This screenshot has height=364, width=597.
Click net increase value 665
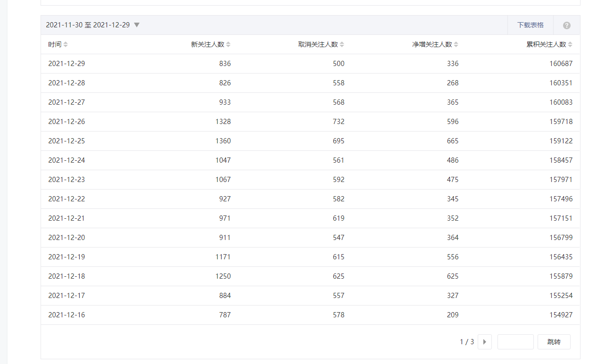click(453, 141)
